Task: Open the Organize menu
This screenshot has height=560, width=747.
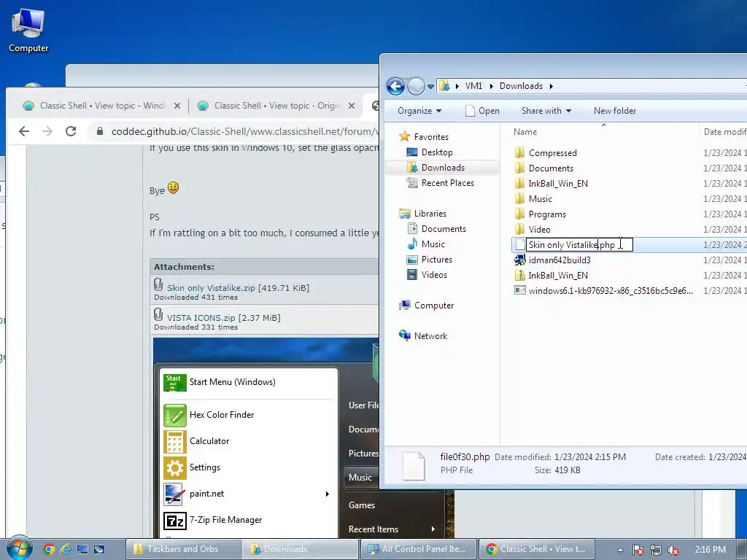Action: 419,111
